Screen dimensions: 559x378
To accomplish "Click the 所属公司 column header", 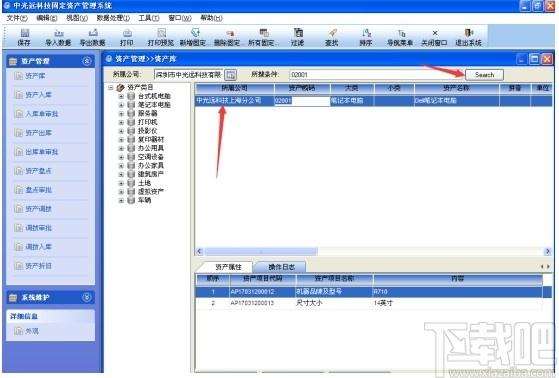I will click(235, 88).
